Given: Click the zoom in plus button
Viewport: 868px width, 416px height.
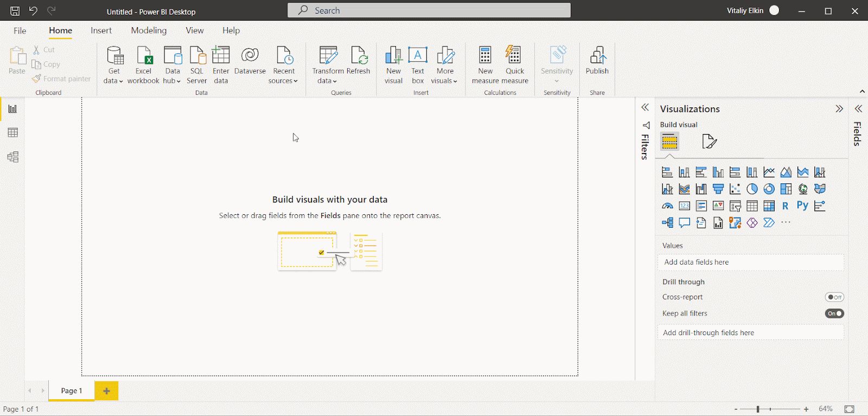Looking at the screenshot, I should point(806,409).
